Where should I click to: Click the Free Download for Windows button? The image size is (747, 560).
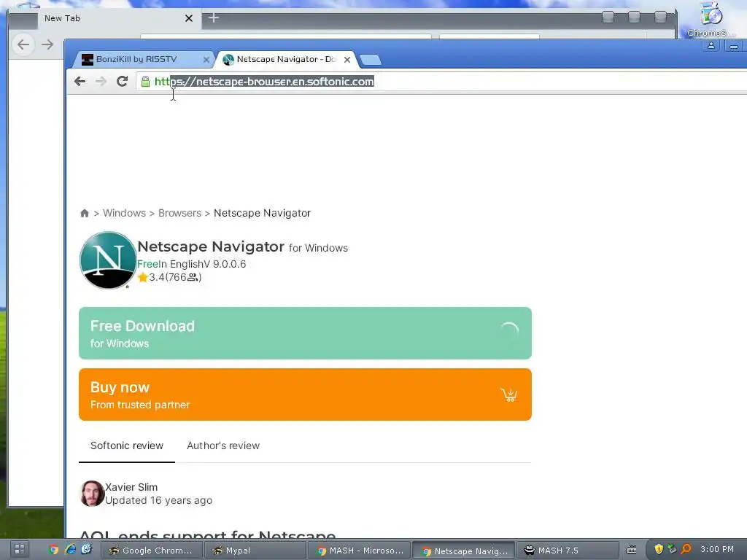pos(305,333)
